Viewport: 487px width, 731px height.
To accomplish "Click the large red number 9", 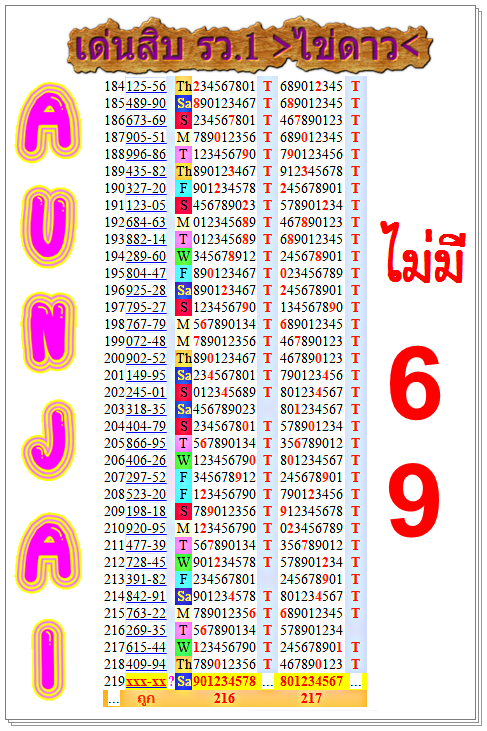I will coord(414,500).
